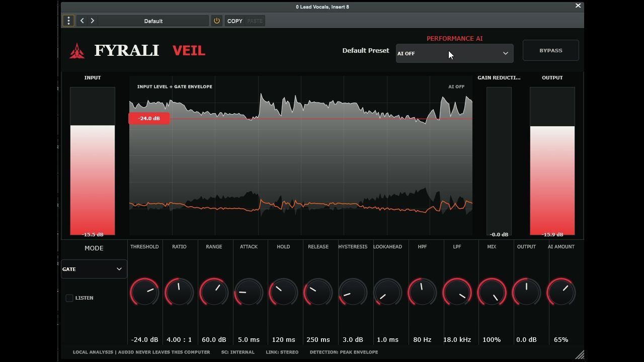Click the SC: INTERNAL status entry
The width and height of the screenshot is (644, 362).
(238, 352)
